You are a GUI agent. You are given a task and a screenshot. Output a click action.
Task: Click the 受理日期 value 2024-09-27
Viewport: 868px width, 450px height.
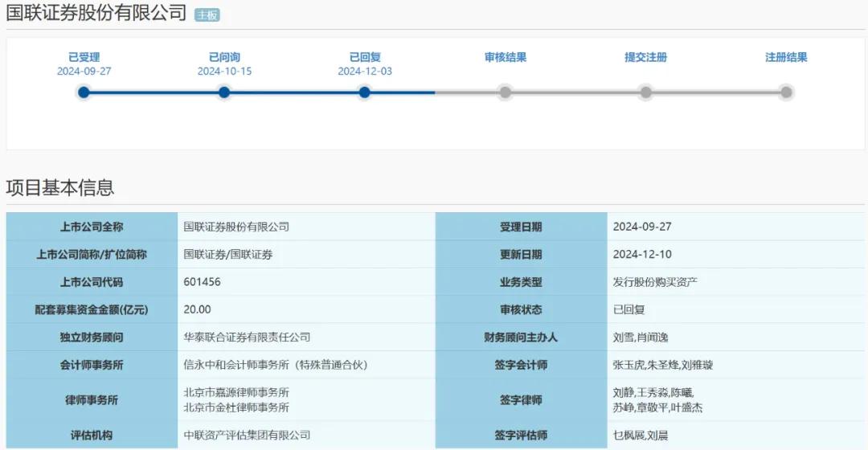[642, 227]
